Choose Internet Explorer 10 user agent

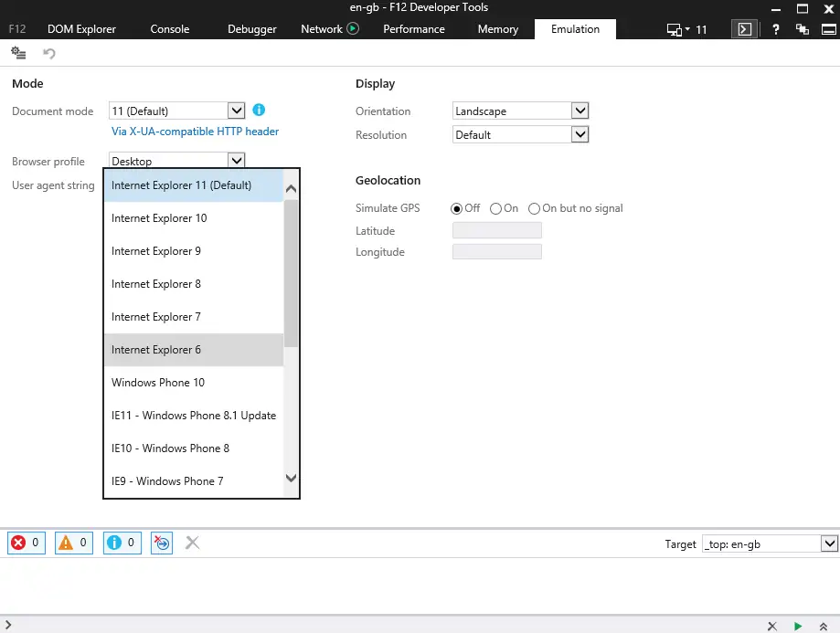(194, 218)
